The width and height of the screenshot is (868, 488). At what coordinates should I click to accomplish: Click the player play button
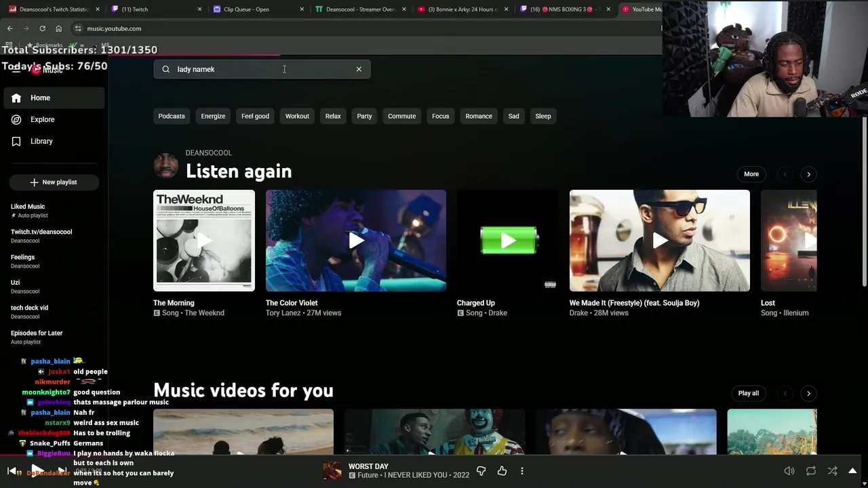[37, 471]
